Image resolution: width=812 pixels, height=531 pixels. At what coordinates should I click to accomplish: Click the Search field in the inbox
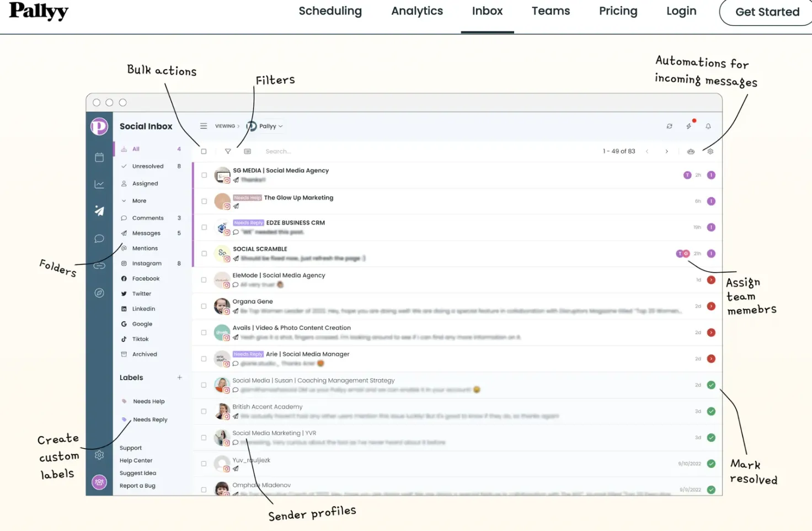point(279,151)
